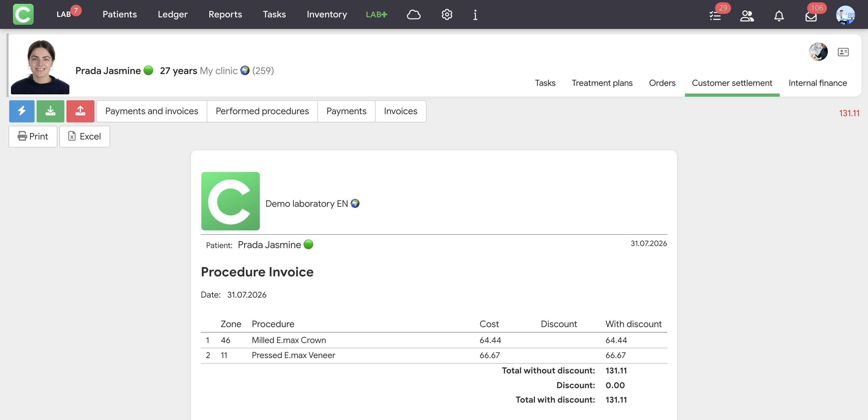The image size is (868, 420).
Task: Click the Discount column header
Action: [559, 324]
